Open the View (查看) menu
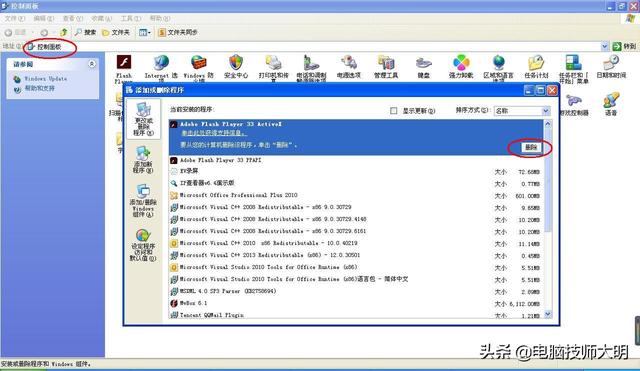Viewport: 640px width, 371px height. tap(73, 18)
